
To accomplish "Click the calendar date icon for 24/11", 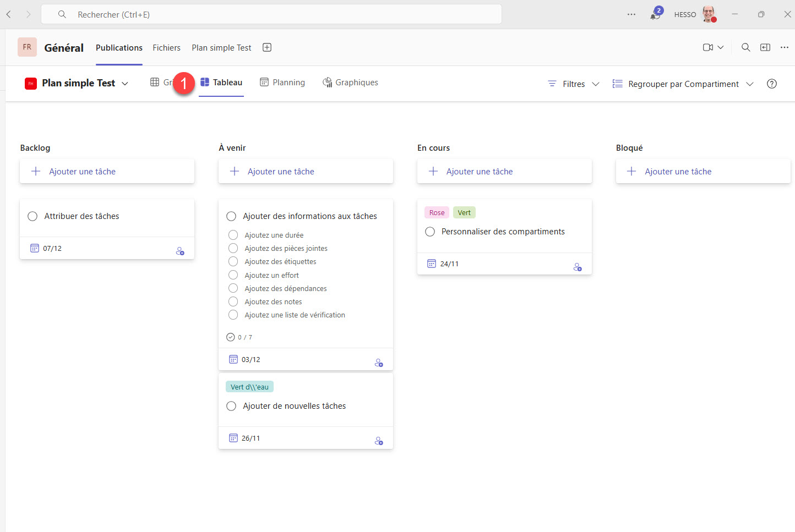I will (x=432, y=264).
